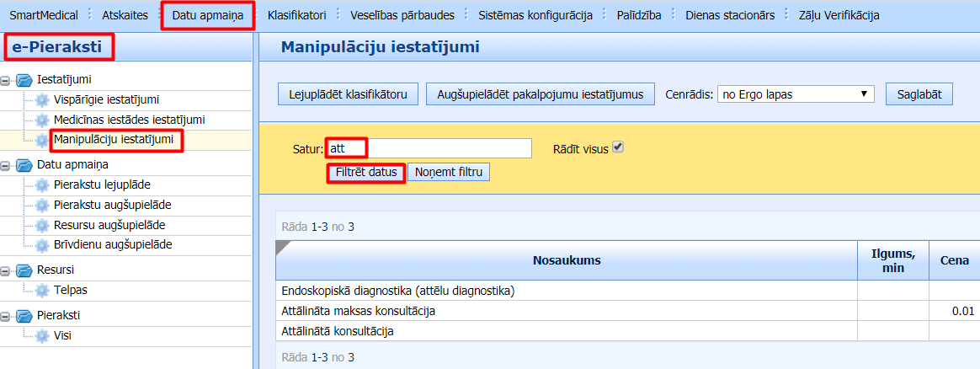Image resolution: width=980 pixels, height=369 pixels.
Task: Click gear icon beside Visi
Action: [x=42, y=335]
